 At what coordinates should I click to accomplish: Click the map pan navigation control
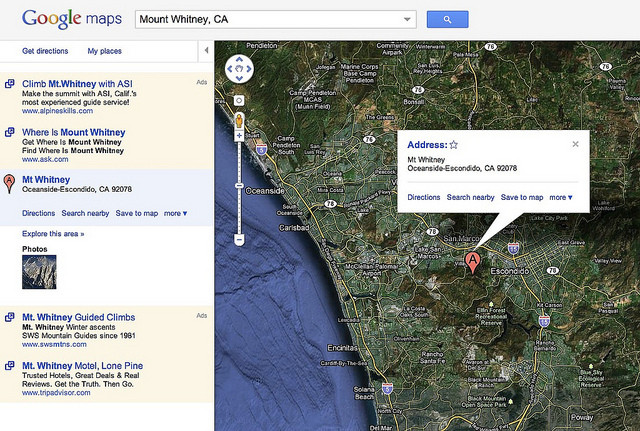coord(240,69)
